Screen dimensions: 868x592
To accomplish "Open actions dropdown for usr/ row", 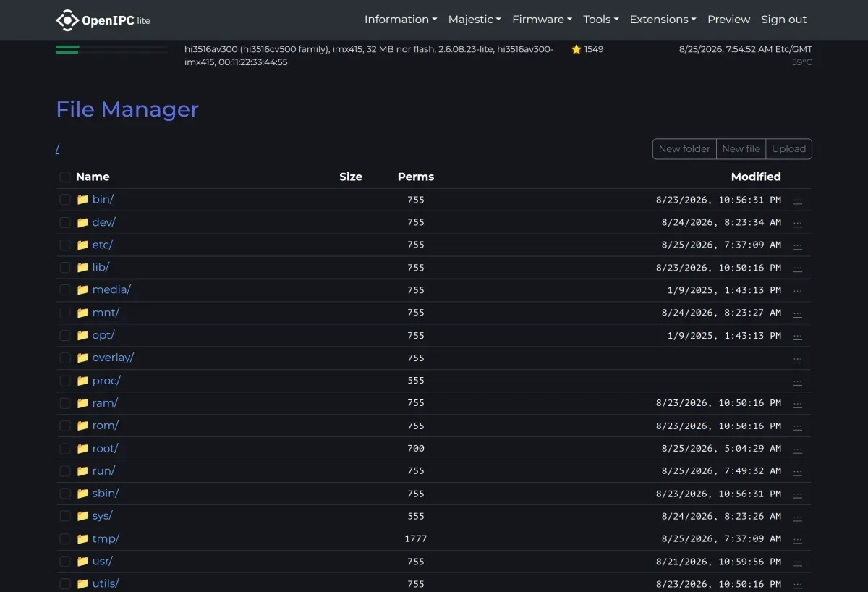I will [798, 562].
